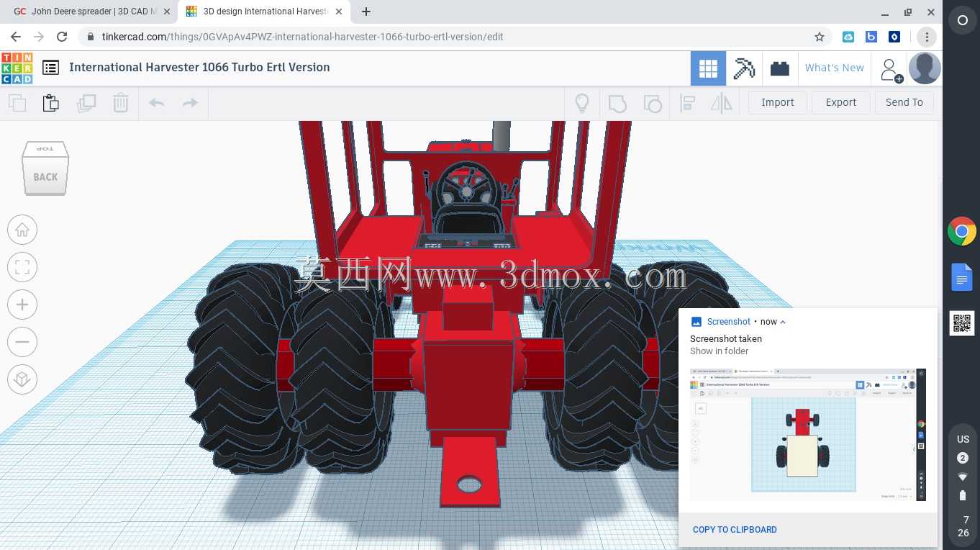Click the Align tool icon

click(687, 103)
